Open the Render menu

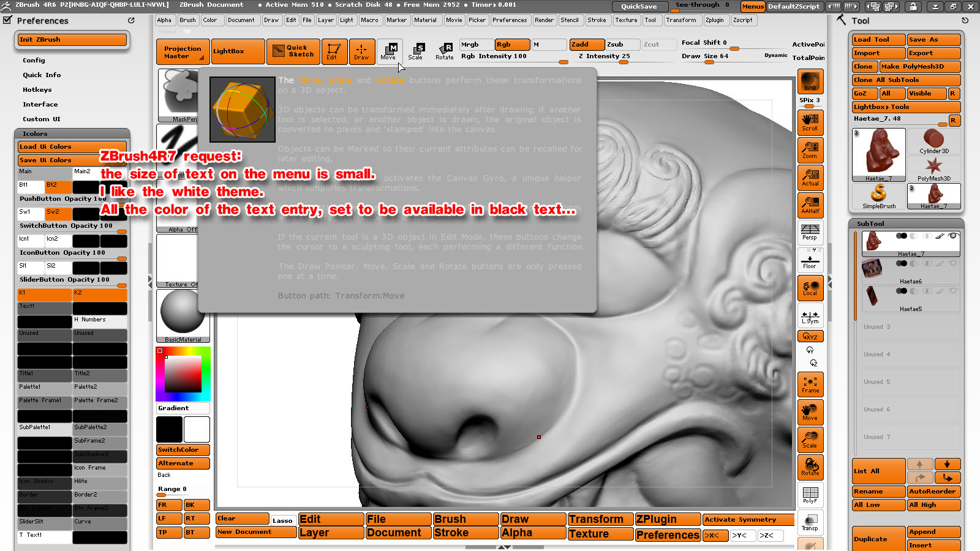544,20
